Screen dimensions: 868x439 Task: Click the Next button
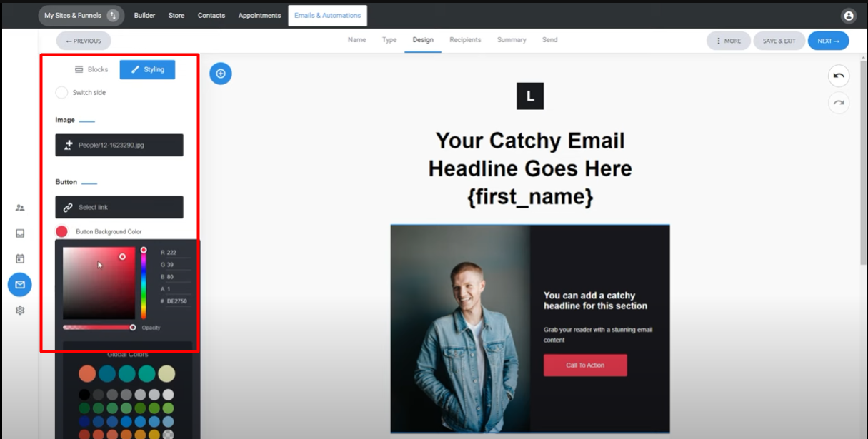pos(829,41)
